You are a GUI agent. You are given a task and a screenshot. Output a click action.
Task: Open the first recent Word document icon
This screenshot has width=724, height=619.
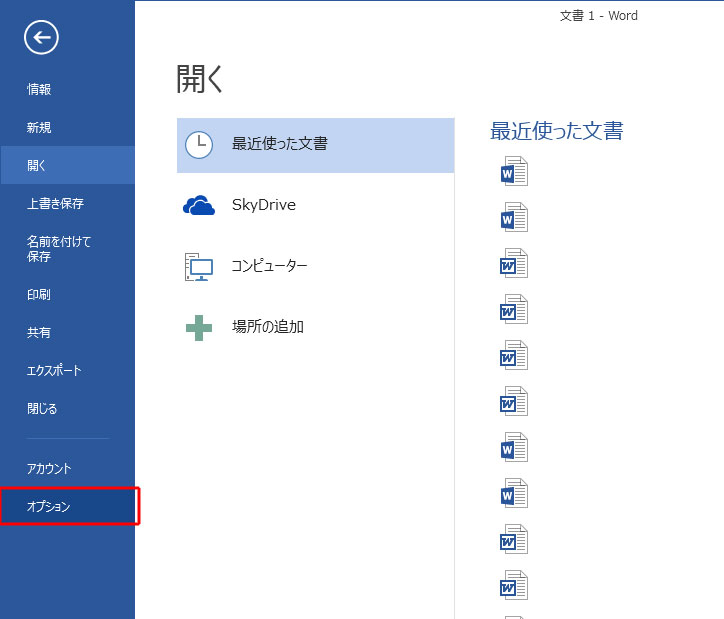(x=514, y=171)
